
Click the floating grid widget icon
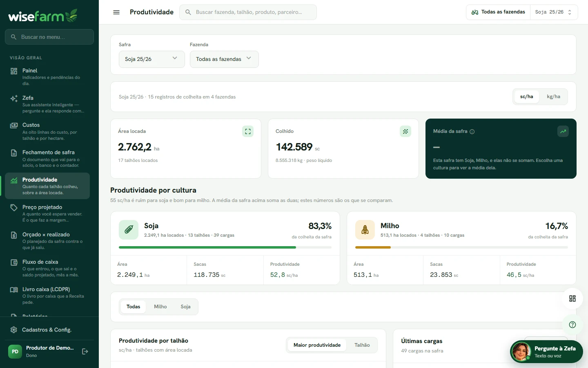[x=572, y=298]
